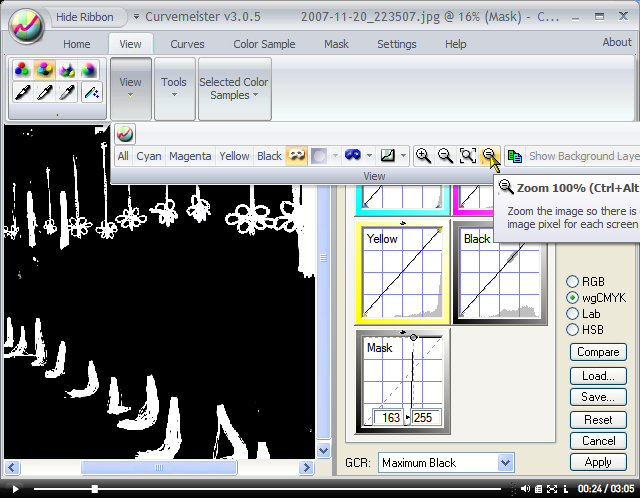Select the wgCMYK radio button
The height and width of the screenshot is (498, 640).
573,298
